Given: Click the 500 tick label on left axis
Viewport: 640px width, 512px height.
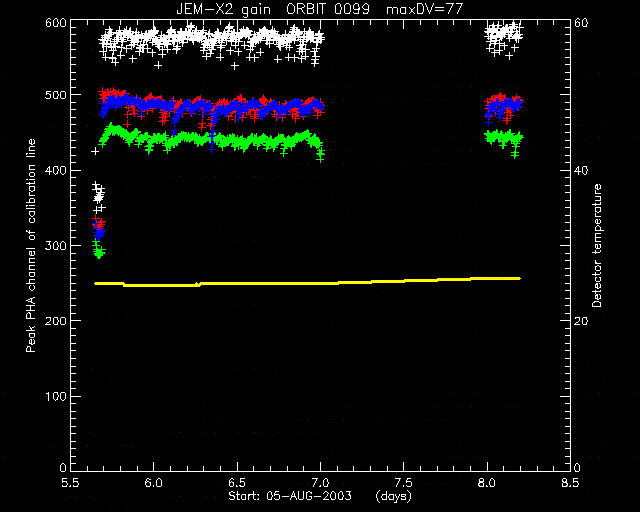Looking at the screenshot, I should click(55, 95).
